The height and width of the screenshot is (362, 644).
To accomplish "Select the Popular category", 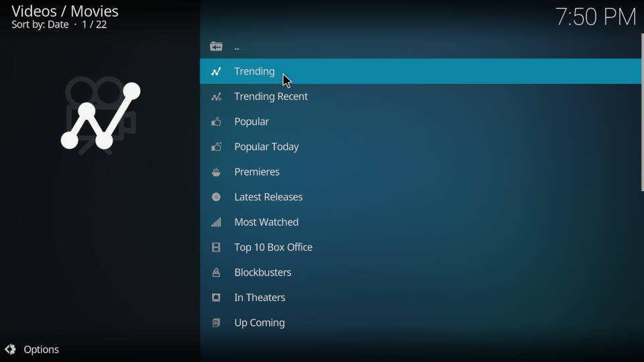I will (420, 121).
